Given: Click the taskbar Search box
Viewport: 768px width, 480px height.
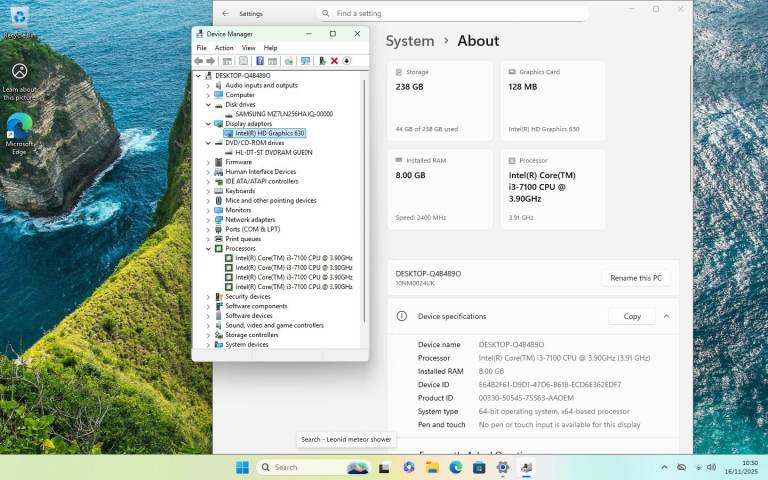Looking at the screenshot, I should tap(312, 467).
